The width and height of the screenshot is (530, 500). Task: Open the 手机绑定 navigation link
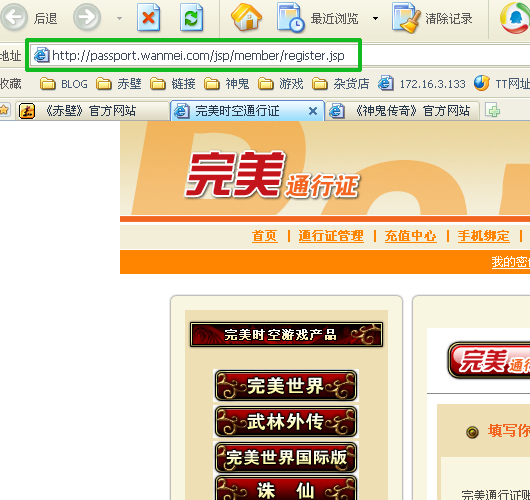click(484, 236)
